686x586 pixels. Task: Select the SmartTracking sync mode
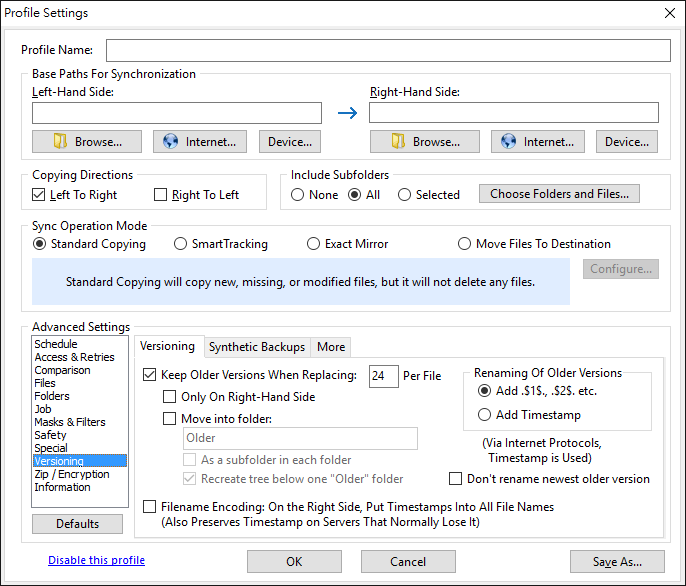[x=181, y=244]
